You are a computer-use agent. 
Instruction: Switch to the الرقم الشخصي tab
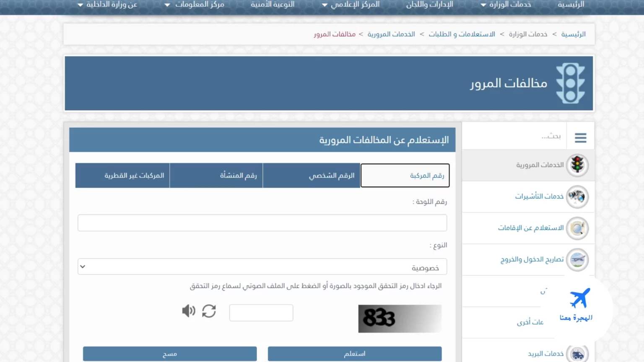pyautogui.click(x=312, y=176)
